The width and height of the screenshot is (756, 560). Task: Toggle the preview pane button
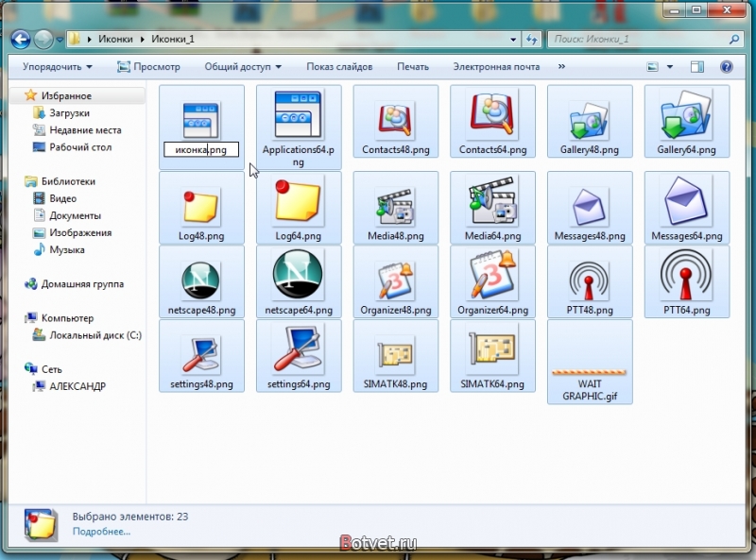click(x=697, y=66)
